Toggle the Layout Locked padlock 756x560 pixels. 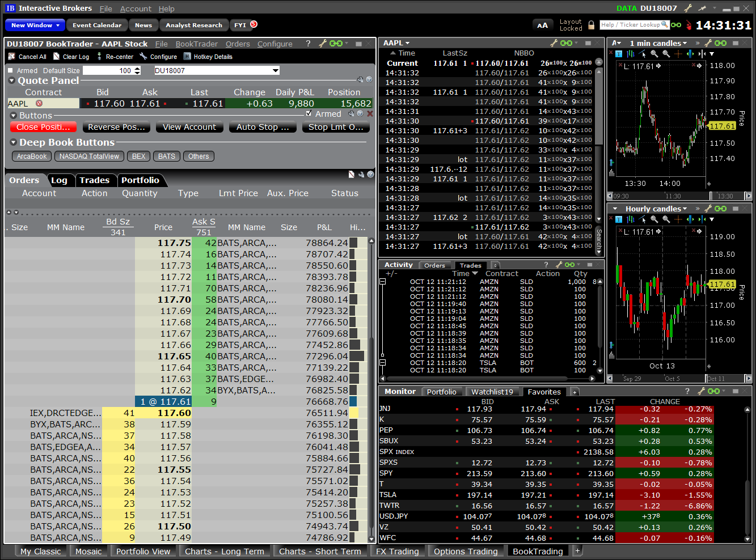click(592, 25)
